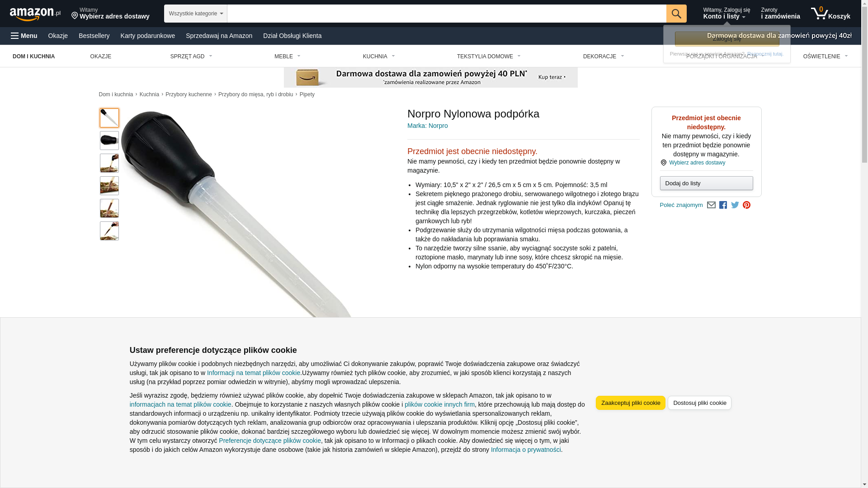Open Karty podarunkowe in the navigation bar
The image size is (868, 488).
(148, 36)
